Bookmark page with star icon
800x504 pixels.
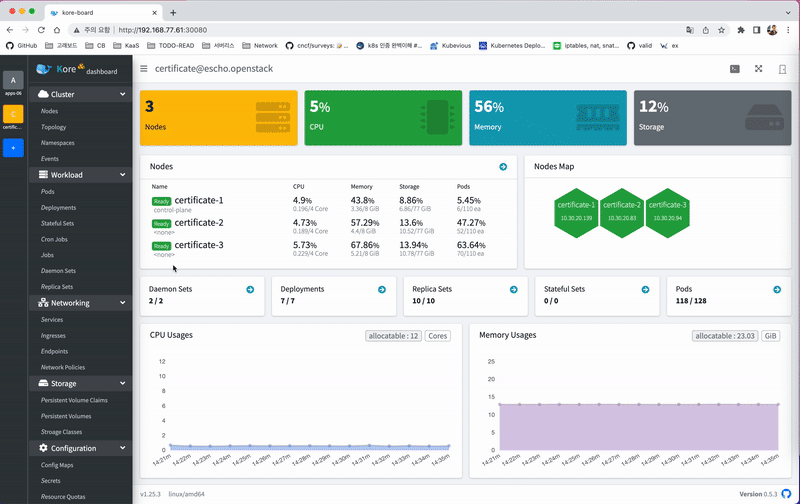[x=721, y=30]
